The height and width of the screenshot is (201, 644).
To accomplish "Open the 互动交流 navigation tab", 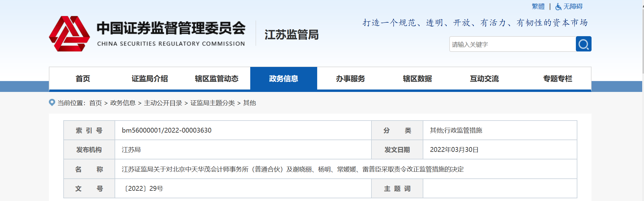I will [484, 79].
